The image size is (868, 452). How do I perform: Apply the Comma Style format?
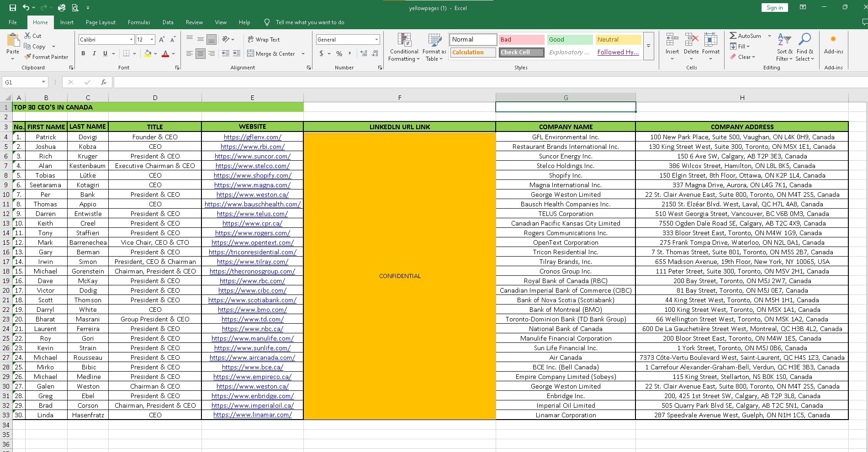350,53
